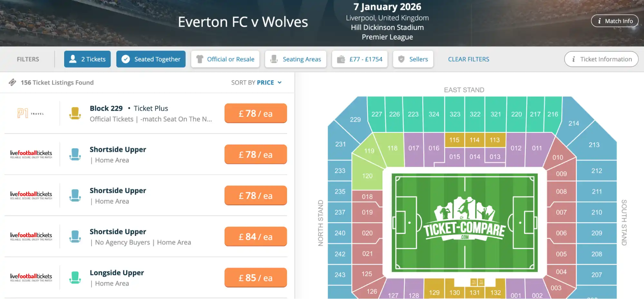The image size is (644, 299).
Task: Open the Sellers filter dropdown
Action: tap(413, 59)
